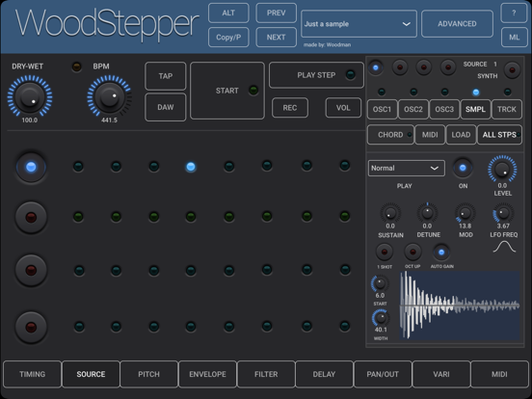
Task: Select the first row's large blue button
Action: (x=31, y=167)
